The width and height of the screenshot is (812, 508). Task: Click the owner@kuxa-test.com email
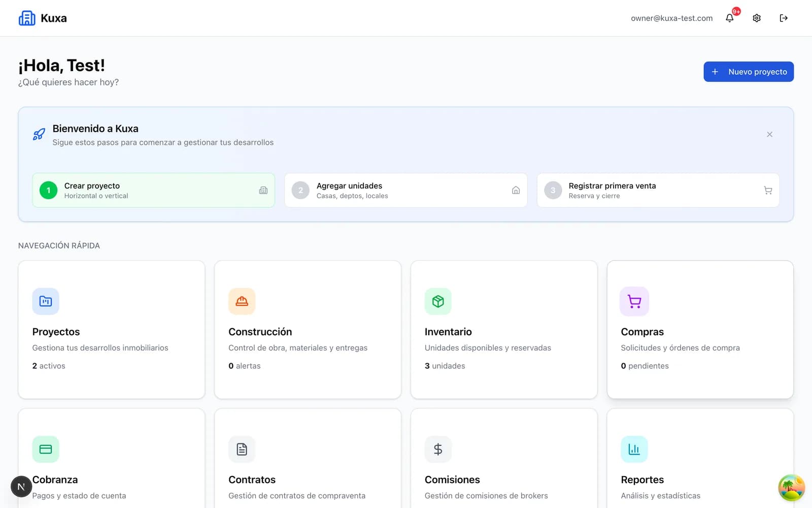pyautogui.click(x=671, y=18)
